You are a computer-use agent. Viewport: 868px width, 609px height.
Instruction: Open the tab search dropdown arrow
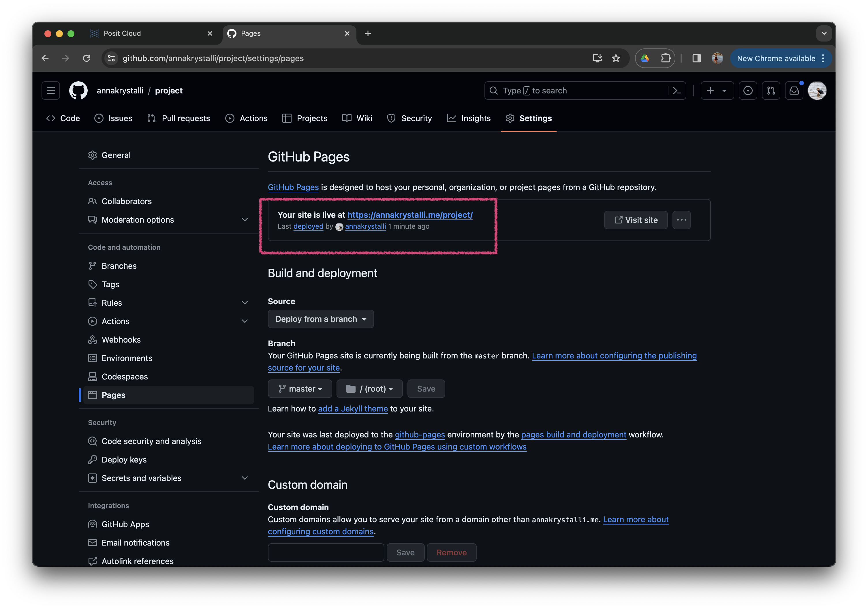(x=824, y=34)
